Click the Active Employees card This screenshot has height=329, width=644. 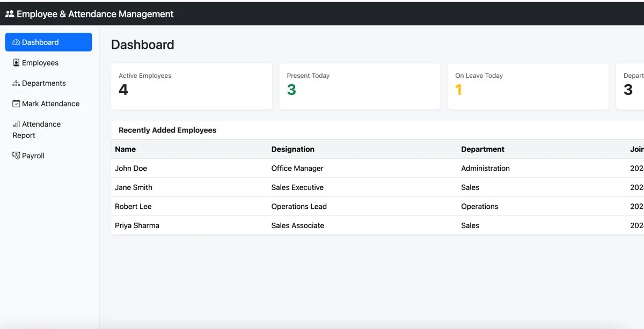coord(192,86)
